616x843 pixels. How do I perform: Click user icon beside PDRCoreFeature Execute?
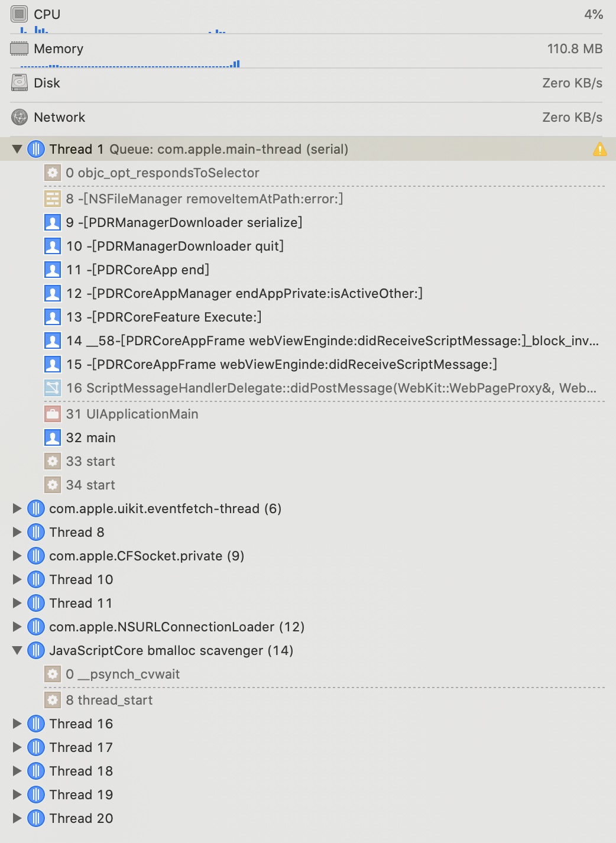[x=53, y=317]
